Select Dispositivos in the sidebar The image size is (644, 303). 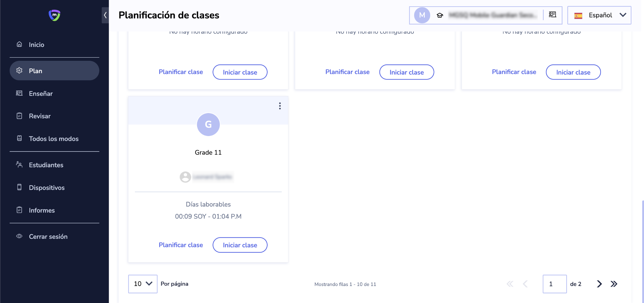click(47, 188)
